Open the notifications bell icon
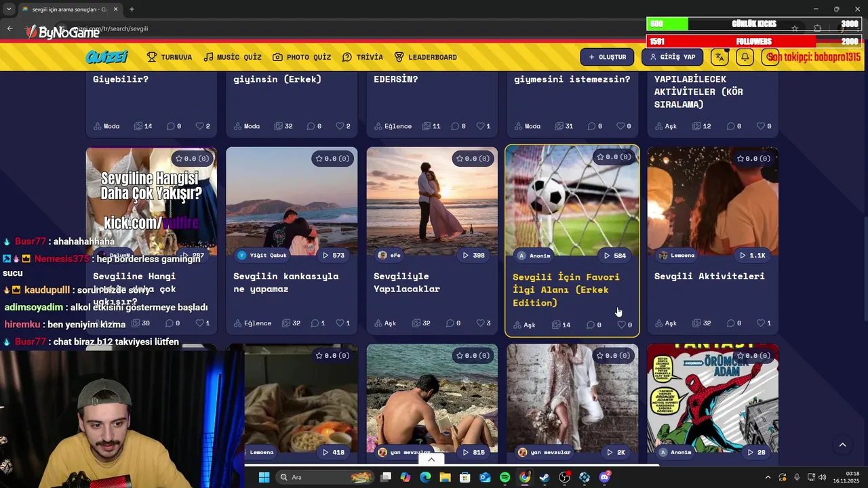868x488 pixels. 745,57
